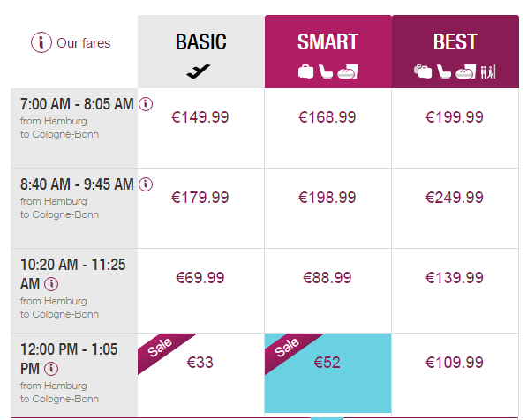The image size is (527, 420).
Task: Click the double luggage icon under BEST
Action: (423, 71)
